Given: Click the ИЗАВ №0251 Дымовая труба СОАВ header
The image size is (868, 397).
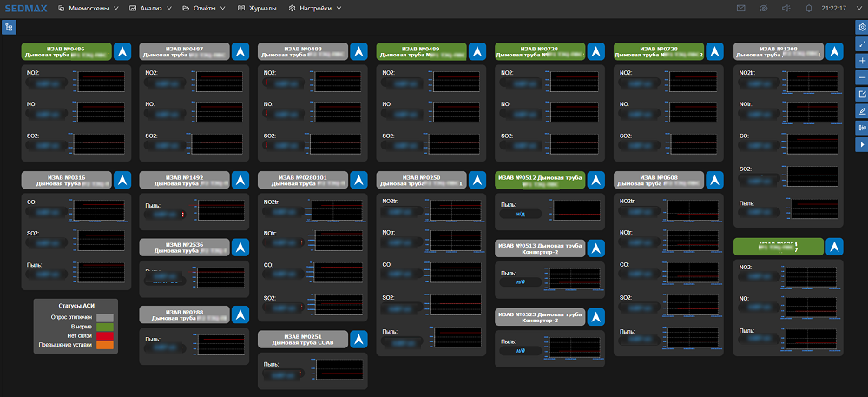Looking at the screenshot, I should 303,339.
